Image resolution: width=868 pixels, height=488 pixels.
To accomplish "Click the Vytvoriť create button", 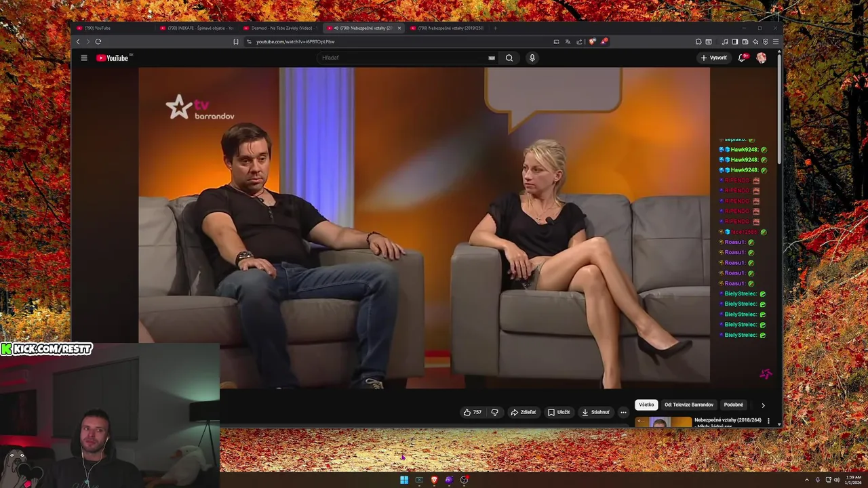I will [713, 58].
